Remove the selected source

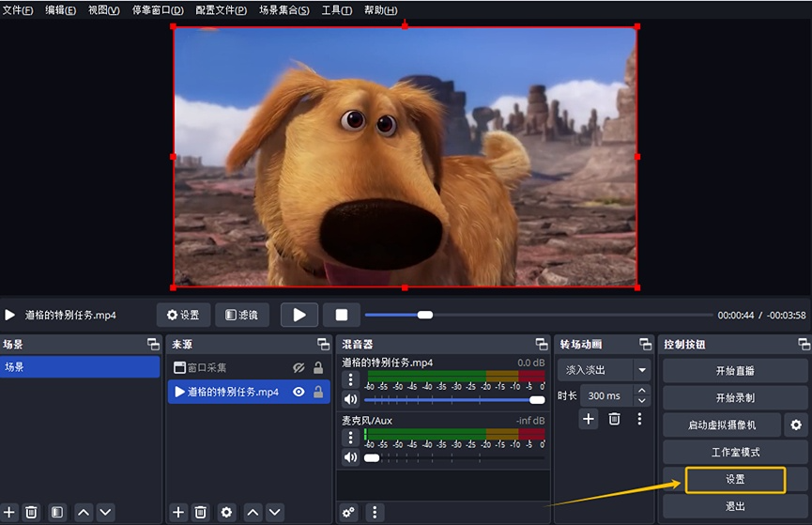click(x=200, y=512)
